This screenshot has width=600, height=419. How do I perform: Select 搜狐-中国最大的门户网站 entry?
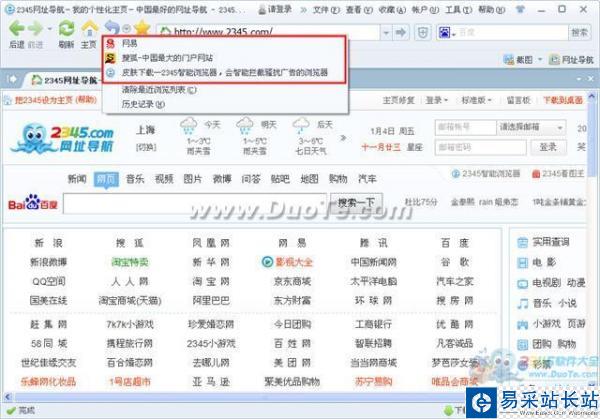pos(225,58)
